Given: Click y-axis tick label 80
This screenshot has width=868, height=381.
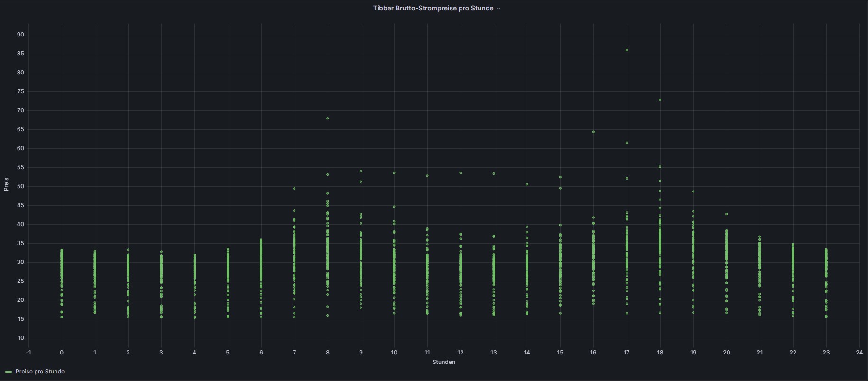Looking at the screenshot, I should 20,73.
